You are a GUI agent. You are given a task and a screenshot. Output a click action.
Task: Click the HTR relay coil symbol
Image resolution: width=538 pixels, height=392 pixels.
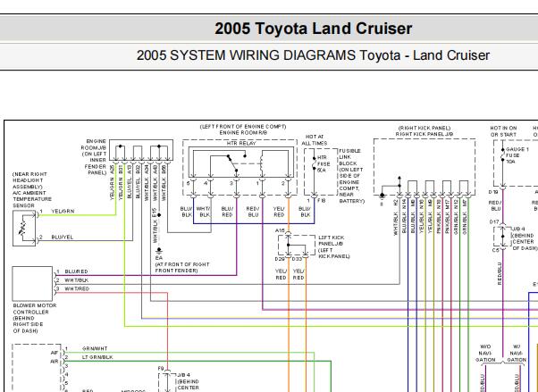[262, 163]
